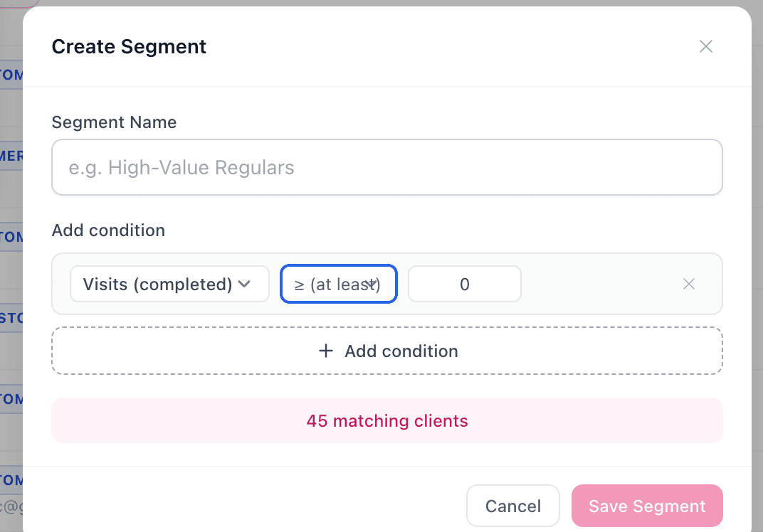Focus the Segment Name text field
763x532 pixels.
[386, 168]
